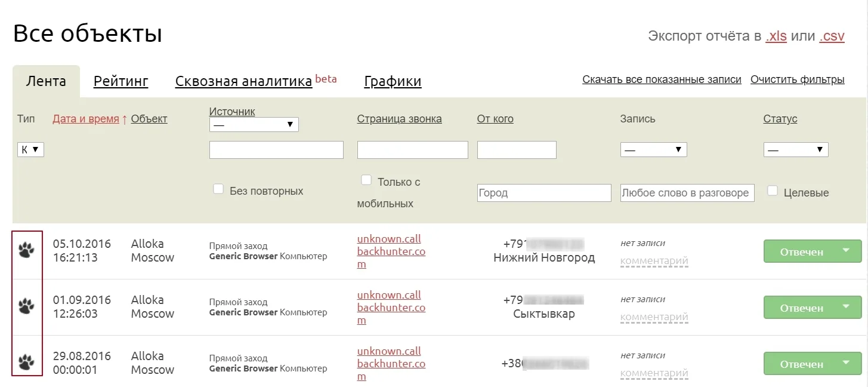Add комментарий to the 01.09.2016 call

pos(654,317)
